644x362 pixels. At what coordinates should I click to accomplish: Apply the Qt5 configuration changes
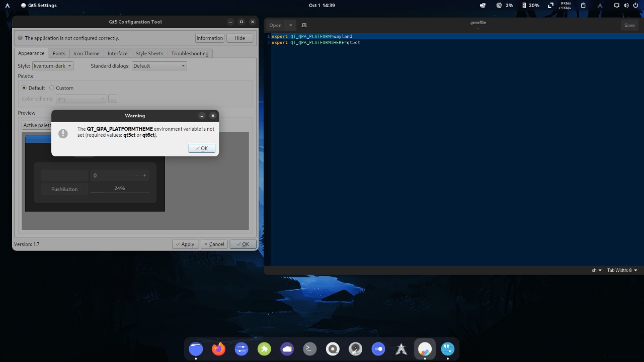click(185, 244)
